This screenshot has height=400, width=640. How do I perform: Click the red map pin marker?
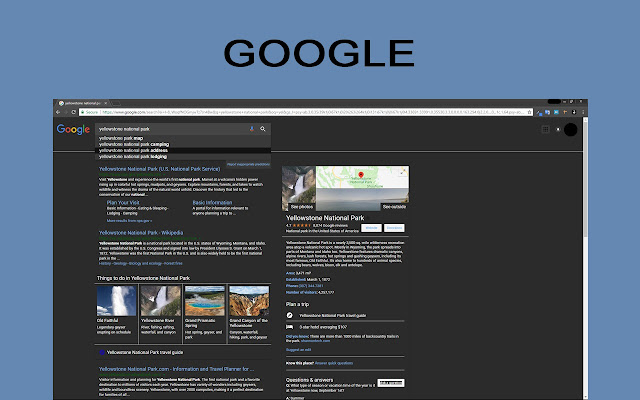tap(361, 175)
